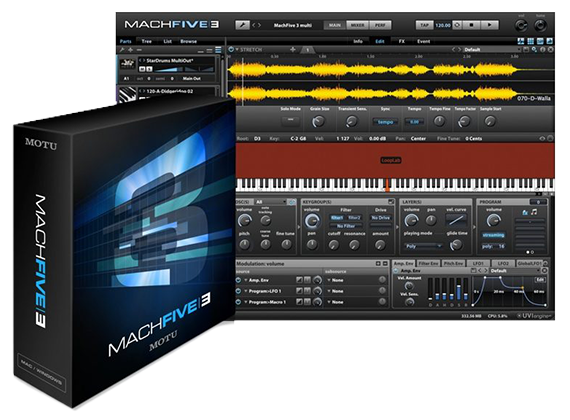Open parts list wrench menu
Screen dimensions: 570x420
click(122, 50)
